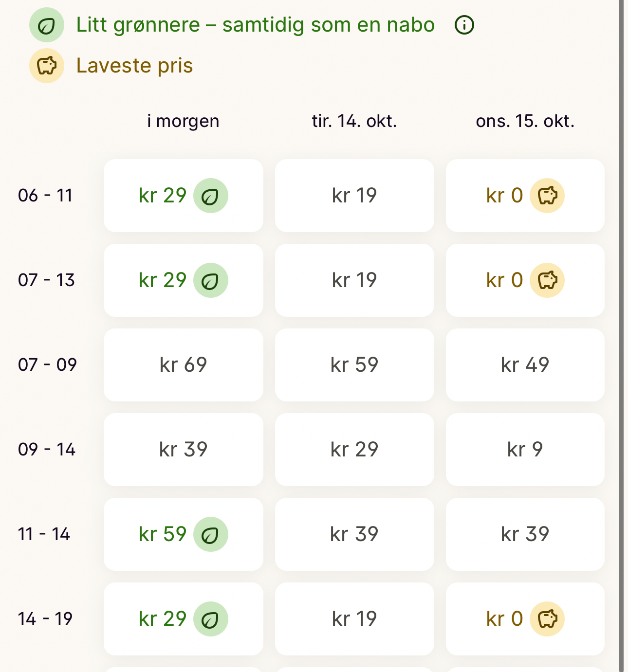This screenshot has height=672, width=628.
Task: Select kr 39 slot Wednesday 11 - 14
Action: pos(525,534)
